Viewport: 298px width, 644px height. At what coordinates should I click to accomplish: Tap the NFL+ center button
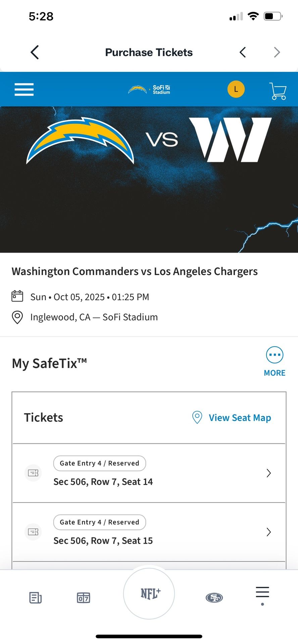click(x=149, y=594)
